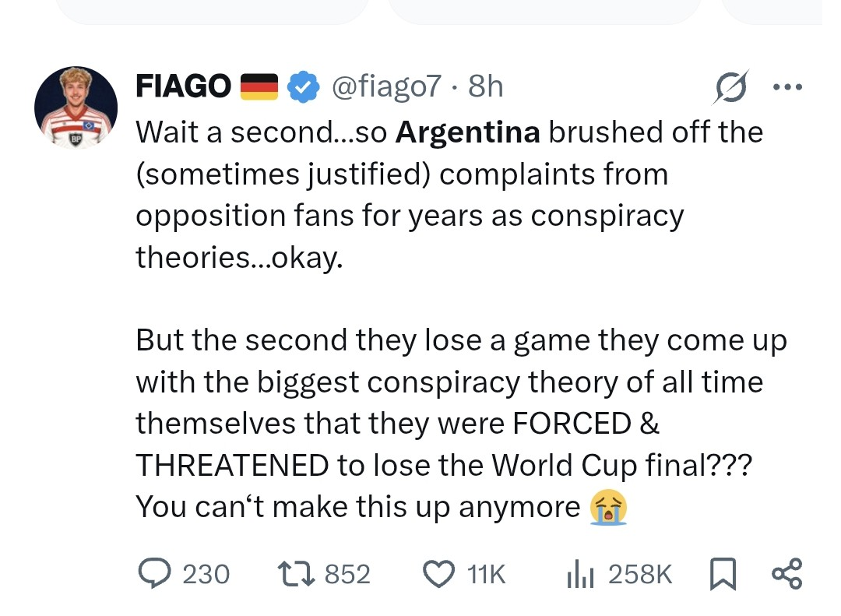The image size is (841, 616).
Task: Click the blue verified badge
Action: click(x=304, y=87)
